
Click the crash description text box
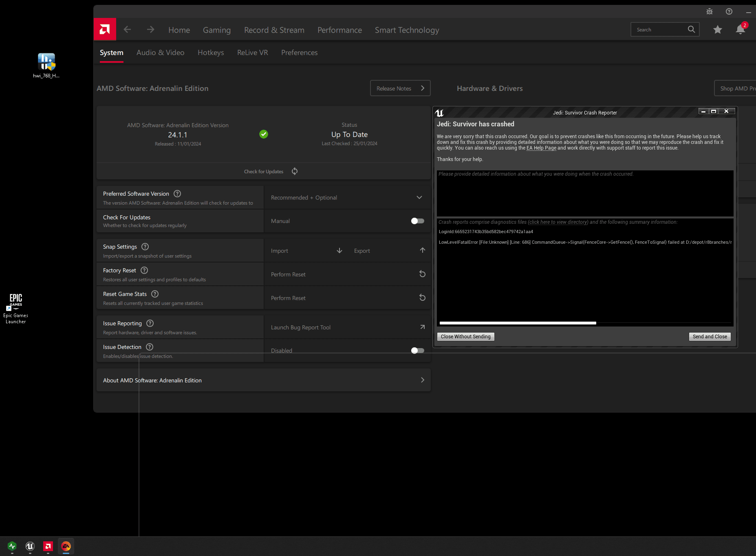tap(585, 193)
